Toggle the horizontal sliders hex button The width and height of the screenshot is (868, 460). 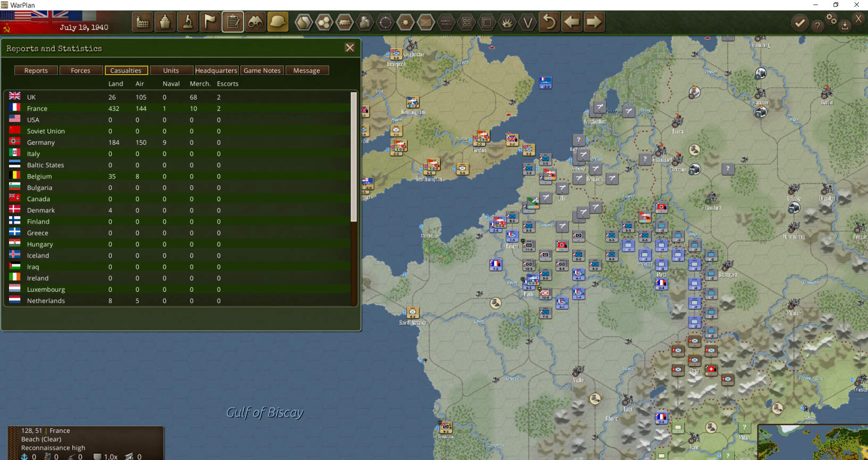click(446, 22)
